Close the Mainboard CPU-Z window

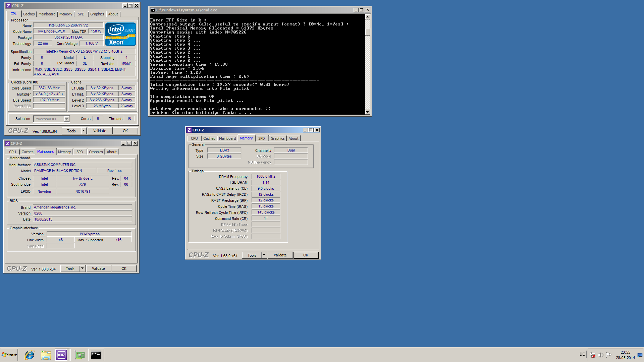pos(135,143)
